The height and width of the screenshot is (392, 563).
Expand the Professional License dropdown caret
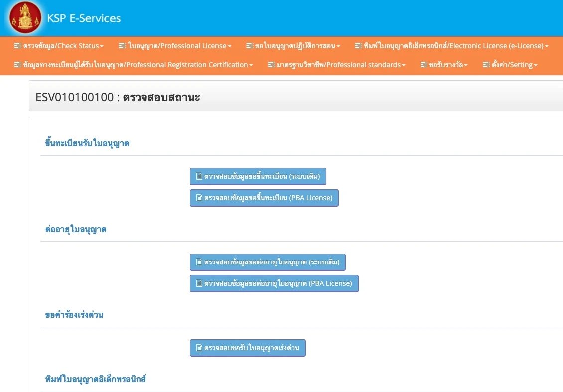(x=230, y=46)
